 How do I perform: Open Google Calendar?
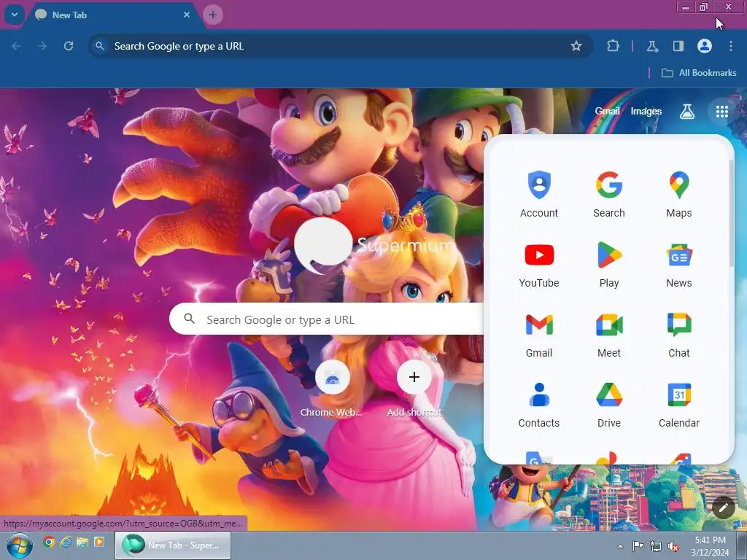pyautogui.click(x=679, y=404)
